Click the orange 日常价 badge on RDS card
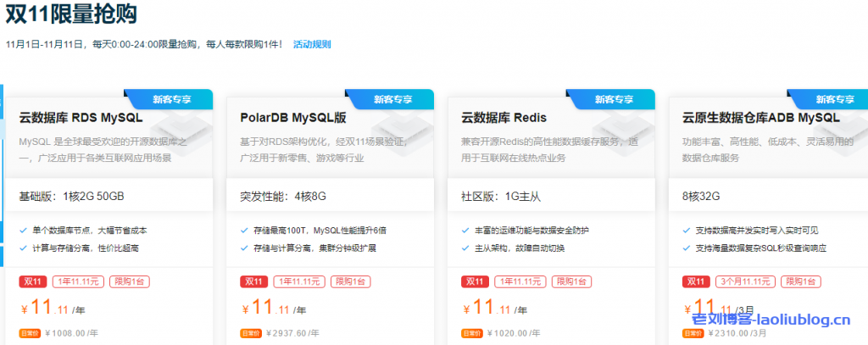 click(30, 333)
